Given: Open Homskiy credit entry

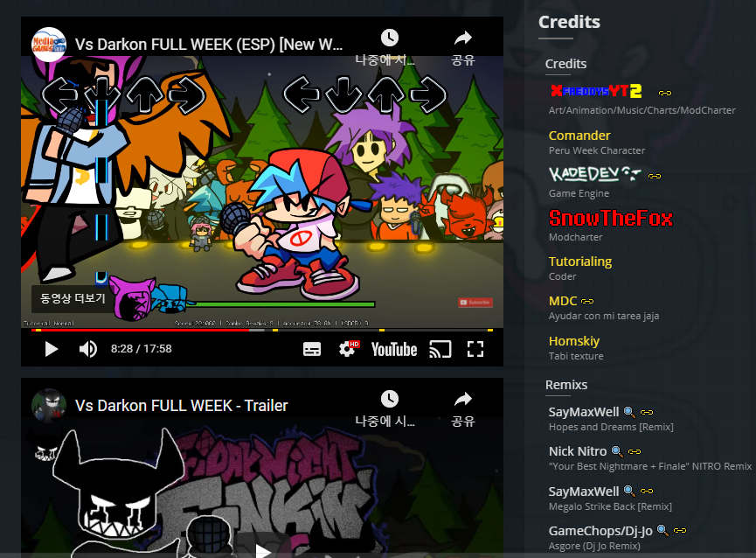Looking at the screenshot, I should pyautogui.click(x=573, y=341).
